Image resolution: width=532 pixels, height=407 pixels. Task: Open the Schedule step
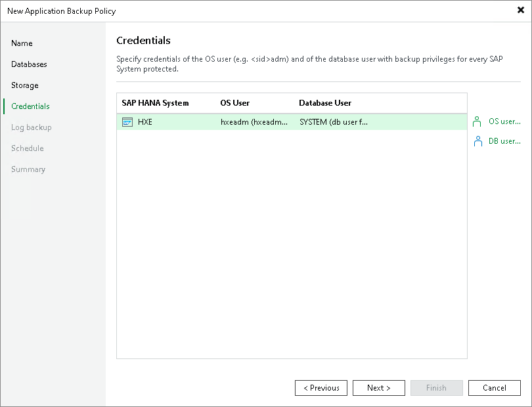pyautogui.click(x=27, y=148)
